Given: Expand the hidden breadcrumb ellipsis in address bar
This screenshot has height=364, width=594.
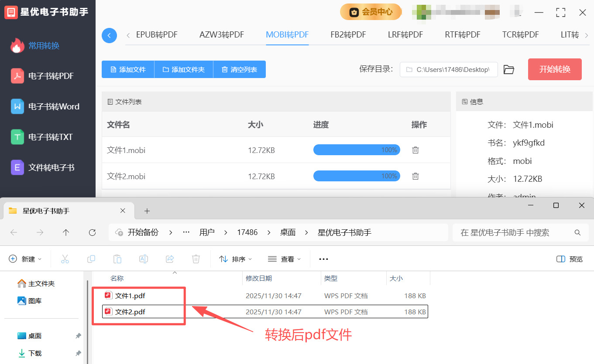Looking at the screenshot, I should [x=186, y=233].
